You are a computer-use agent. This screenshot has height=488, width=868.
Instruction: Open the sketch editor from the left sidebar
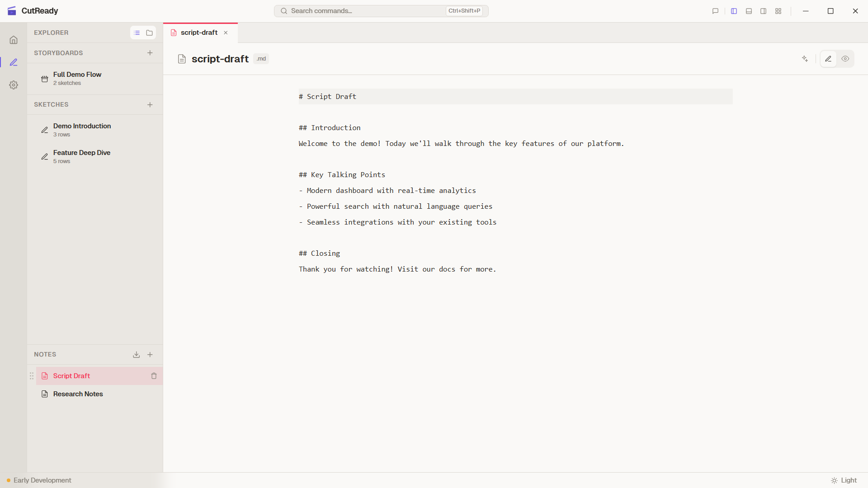(14, 62)
